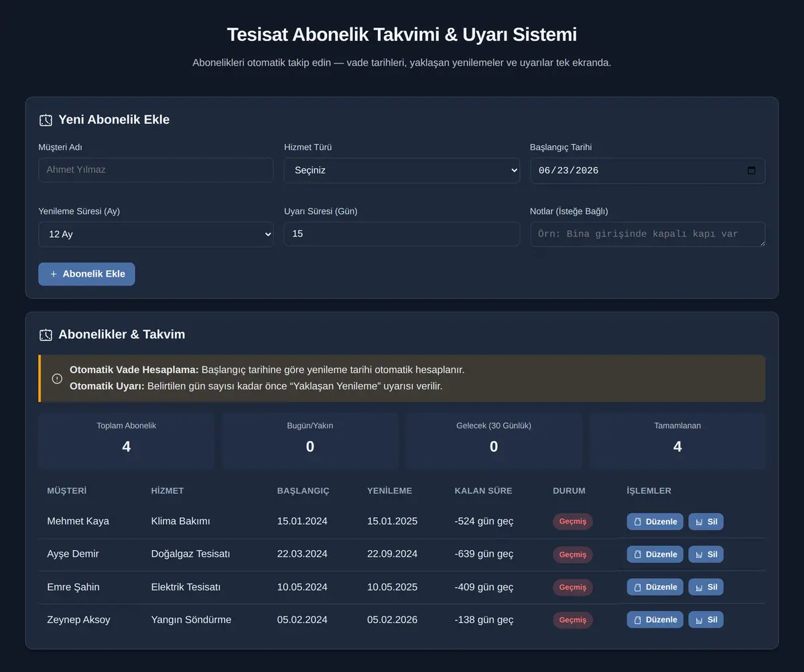Click the Klima Bakımı service cell
This screenshot has height=672, width=804.
pos(181,521)
